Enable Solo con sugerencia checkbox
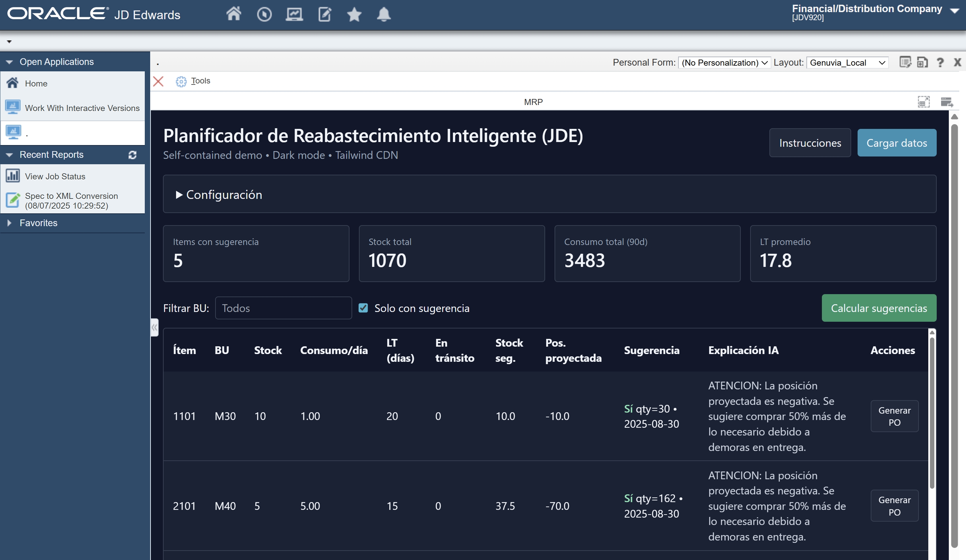Screen dimensions: 966x560 click(x=363, y=308)
